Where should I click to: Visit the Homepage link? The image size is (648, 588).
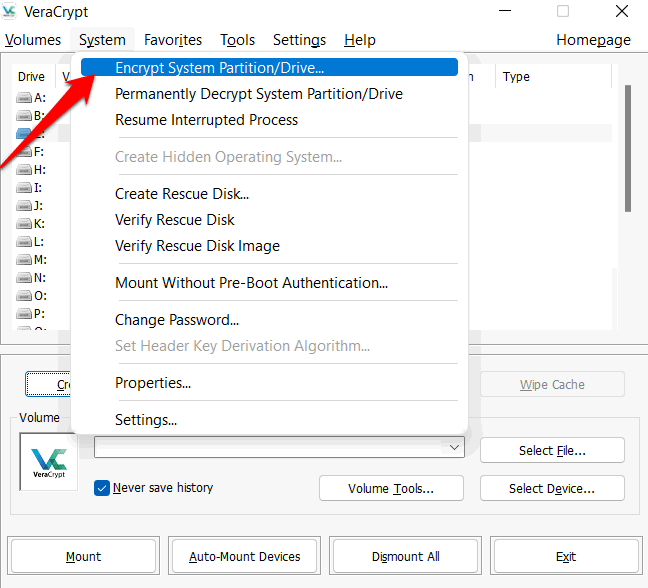pyautogui.click(x=593, y=40)
